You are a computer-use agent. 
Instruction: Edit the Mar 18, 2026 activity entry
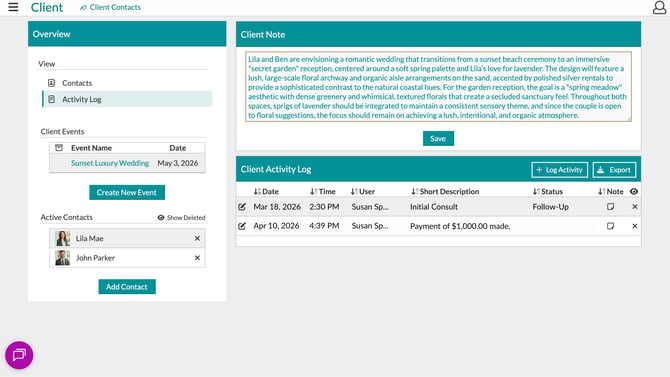[242, 206]
